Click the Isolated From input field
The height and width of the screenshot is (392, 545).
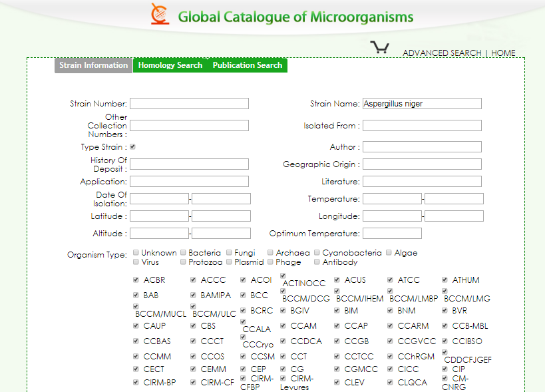point(422,126)
